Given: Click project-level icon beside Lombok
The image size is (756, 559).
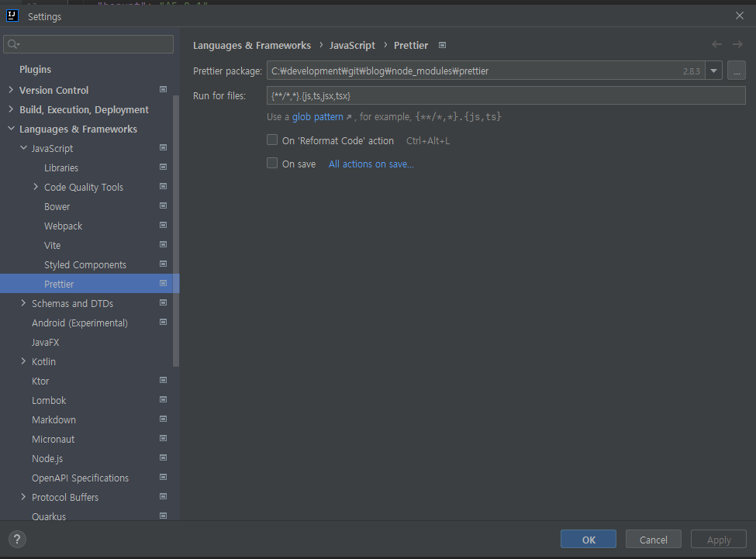Looking at the screenshot, I should (163, 399).
